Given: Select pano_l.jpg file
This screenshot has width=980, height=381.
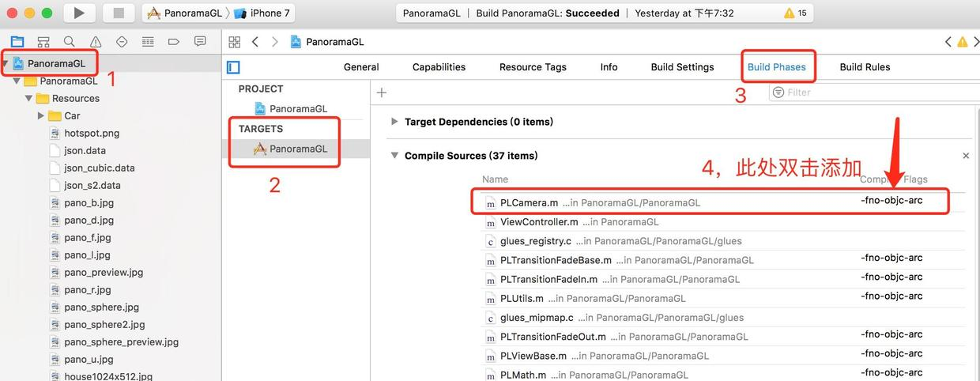Looking at the screenshot, I should click(x=87, y=255).
